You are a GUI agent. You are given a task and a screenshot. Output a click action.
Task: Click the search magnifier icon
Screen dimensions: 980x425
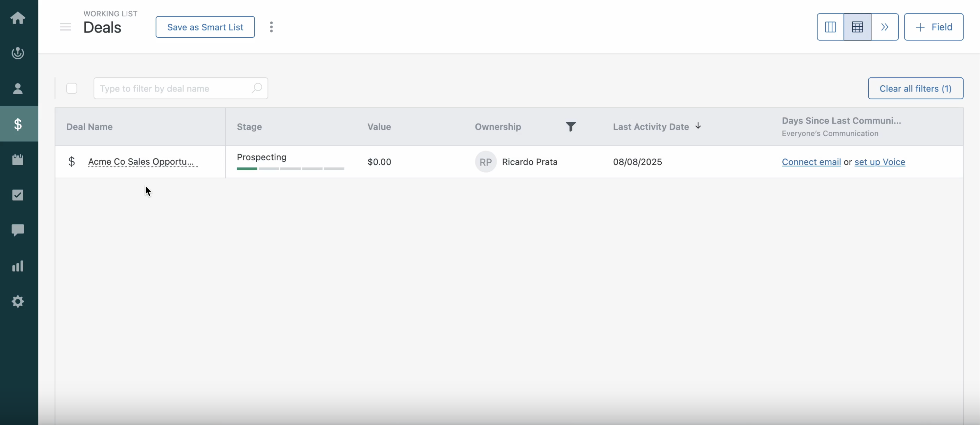pos(257,88)
